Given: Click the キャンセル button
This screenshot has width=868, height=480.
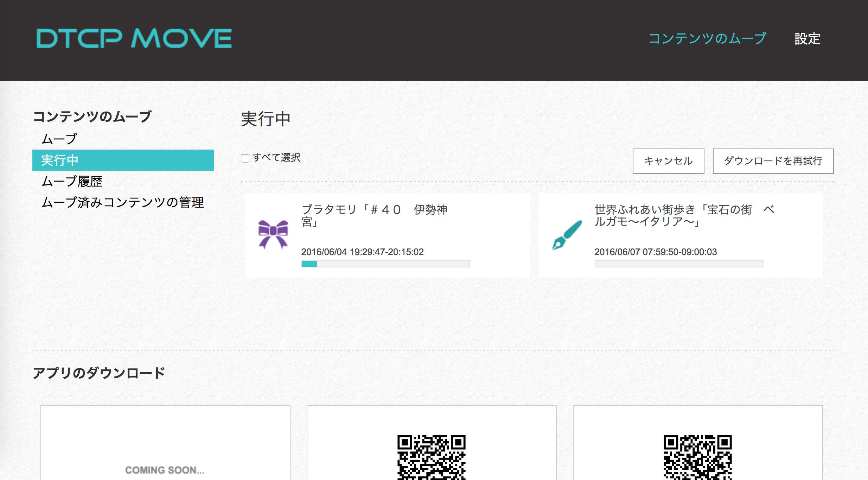Looking at the screenshot, I should [668, 161].
